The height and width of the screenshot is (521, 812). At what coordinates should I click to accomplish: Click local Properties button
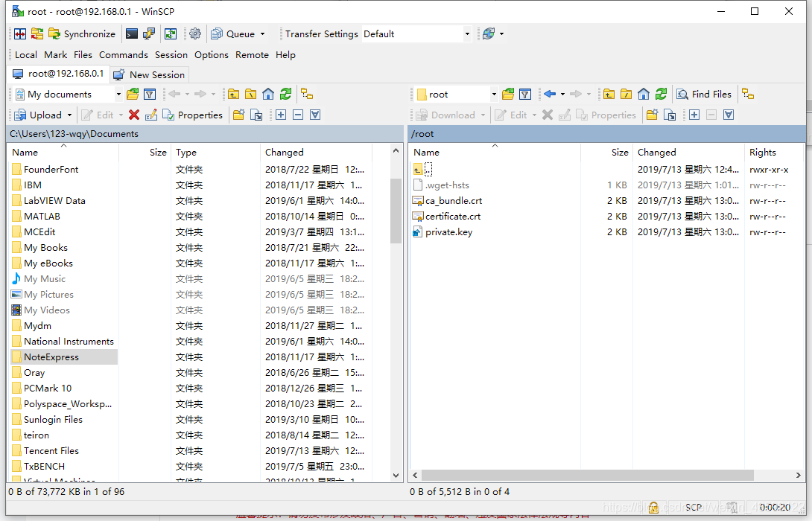pyautogui.click(x=192, y=115)
